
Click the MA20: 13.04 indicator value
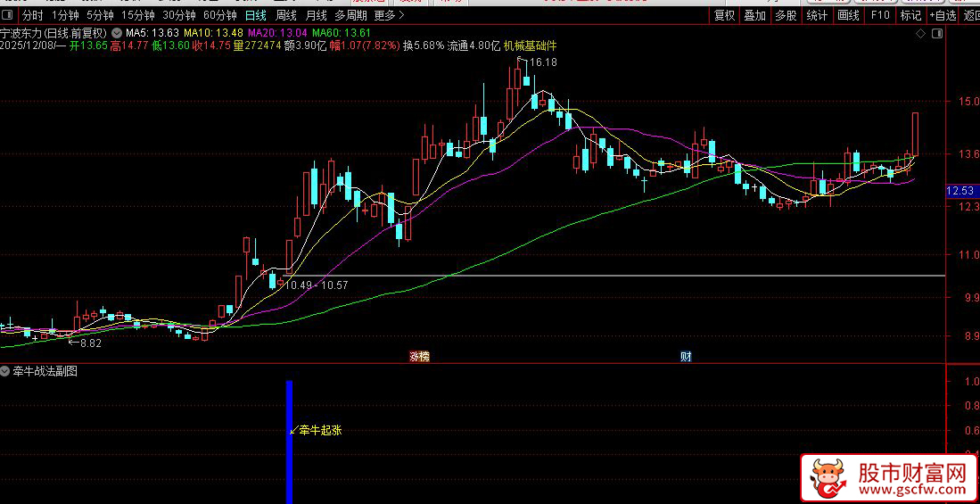coord(278,32)
